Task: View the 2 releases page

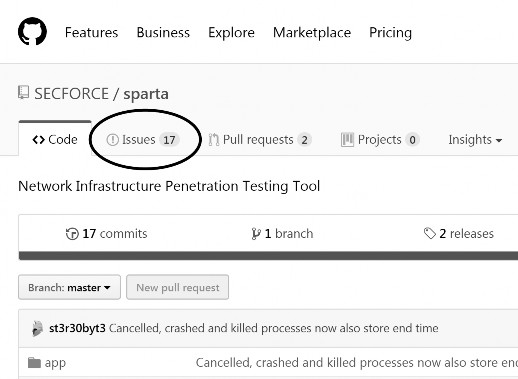Action: pos(459,234)
